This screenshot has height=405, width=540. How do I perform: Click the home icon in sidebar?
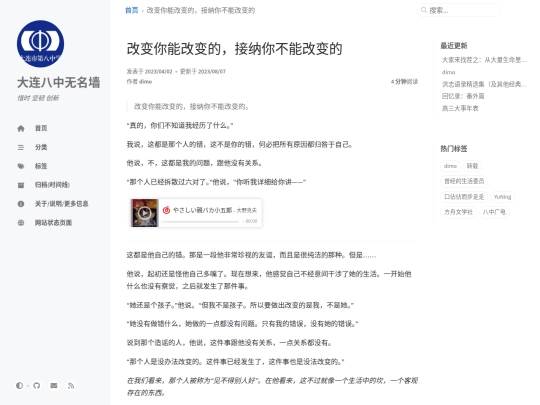[21, 128]
